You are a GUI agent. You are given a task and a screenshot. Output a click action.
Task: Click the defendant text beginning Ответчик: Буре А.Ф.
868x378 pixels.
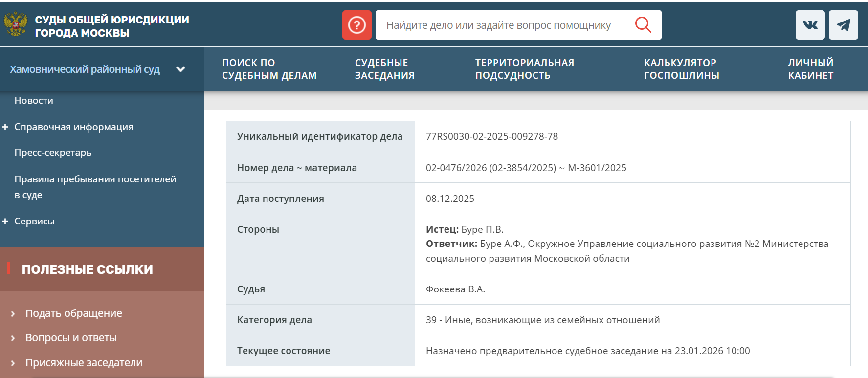tap(627, 251)
